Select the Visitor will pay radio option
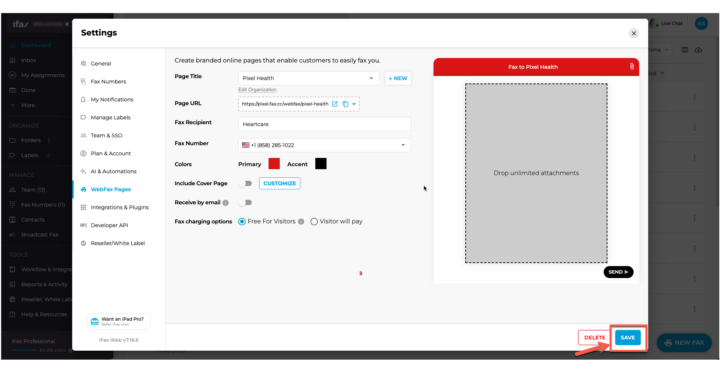This screenshot has height=369, width=720. tap(314, 222)
